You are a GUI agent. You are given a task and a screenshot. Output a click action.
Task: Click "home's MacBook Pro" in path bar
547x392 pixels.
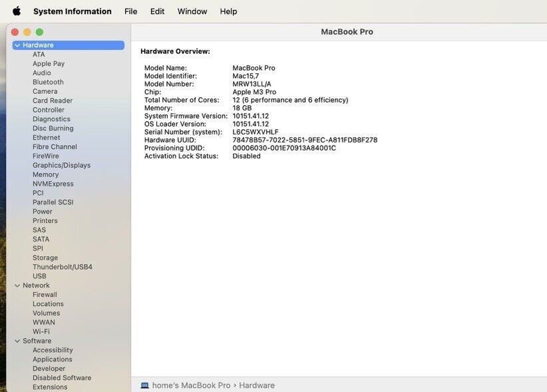pyautogui.click(x=191, y=385)
